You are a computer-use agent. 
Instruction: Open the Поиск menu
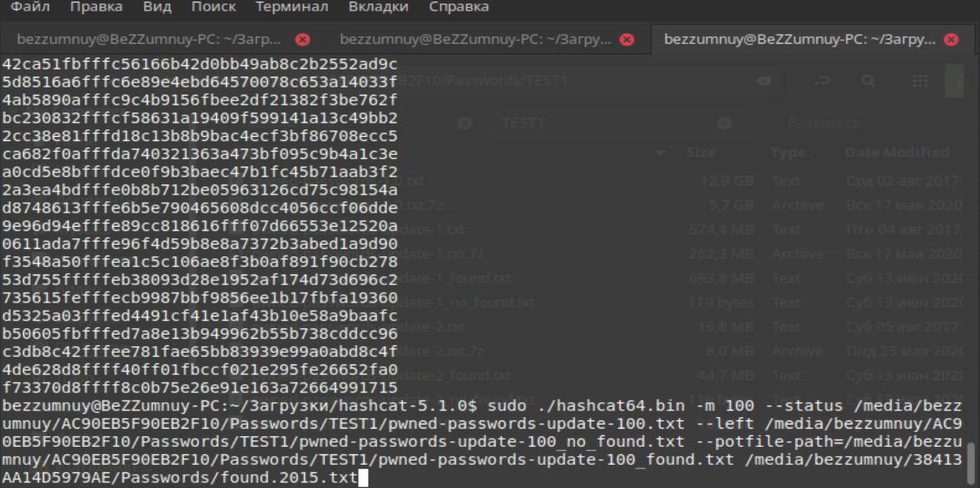pyautogui.click(x=213, y=7)
